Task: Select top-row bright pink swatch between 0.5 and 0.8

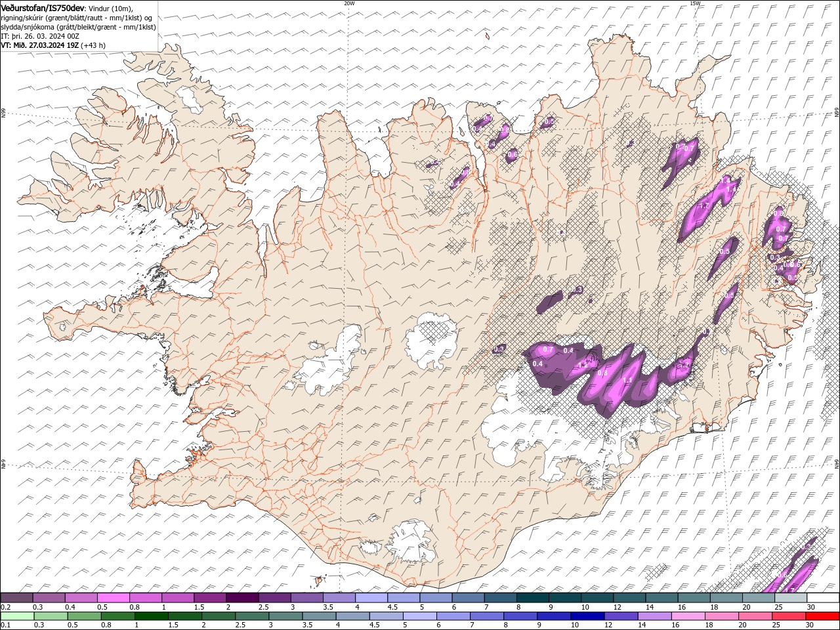Action: [113, 597]
